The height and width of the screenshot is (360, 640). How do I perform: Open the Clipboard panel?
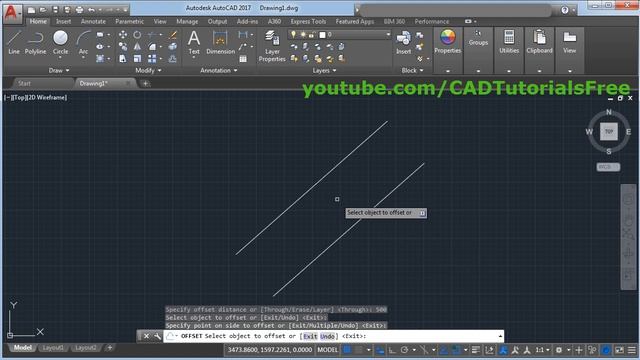point(539,42)
